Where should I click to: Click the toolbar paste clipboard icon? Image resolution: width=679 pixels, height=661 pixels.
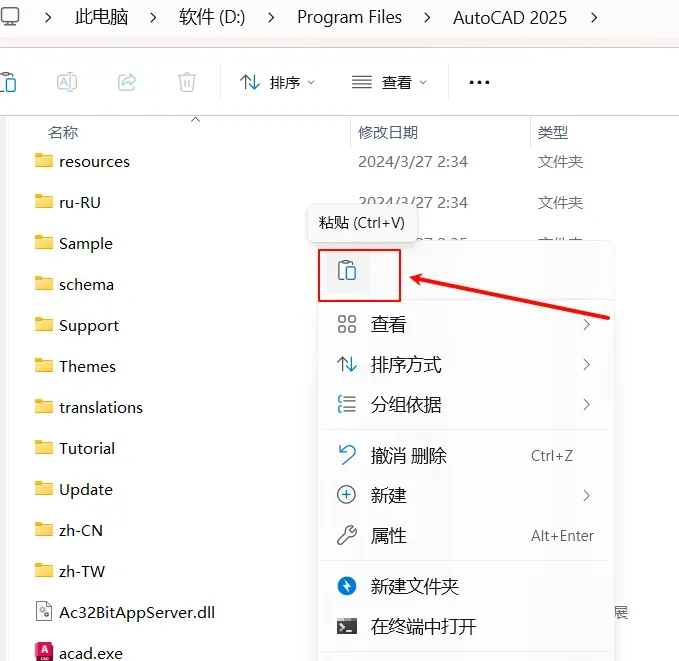click(8, 82)
